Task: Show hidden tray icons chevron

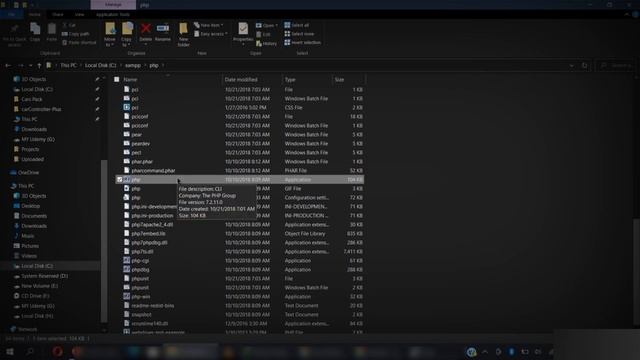Action: pyautogui.click(x=485, y=351)
